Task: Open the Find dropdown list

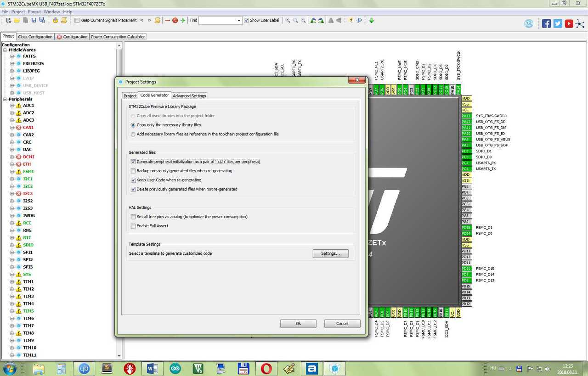Action: coord(239,20)
